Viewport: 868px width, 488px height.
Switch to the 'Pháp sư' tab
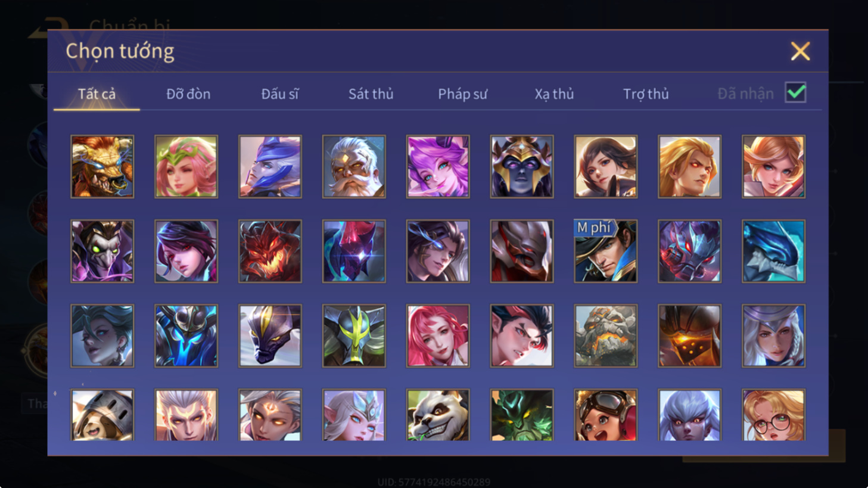coord(462,94)
